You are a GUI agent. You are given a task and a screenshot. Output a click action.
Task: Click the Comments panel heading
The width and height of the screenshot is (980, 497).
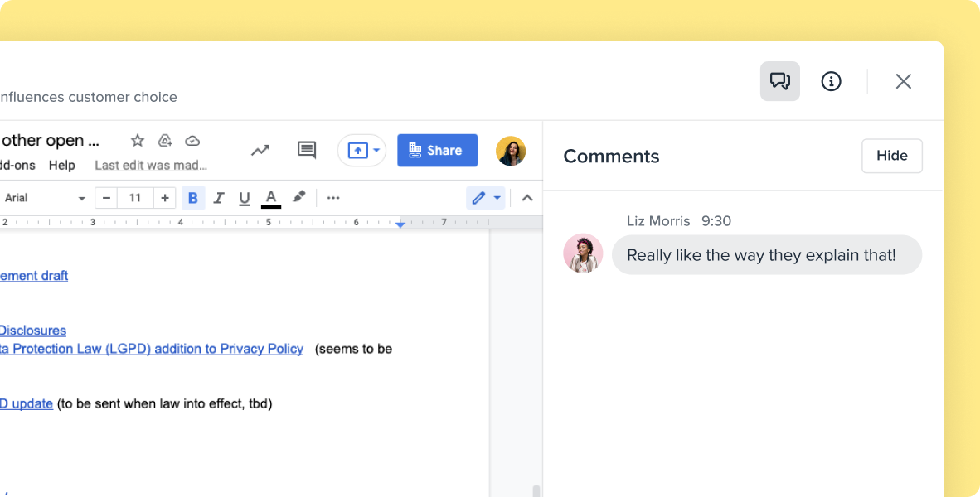tap(611, 156)
